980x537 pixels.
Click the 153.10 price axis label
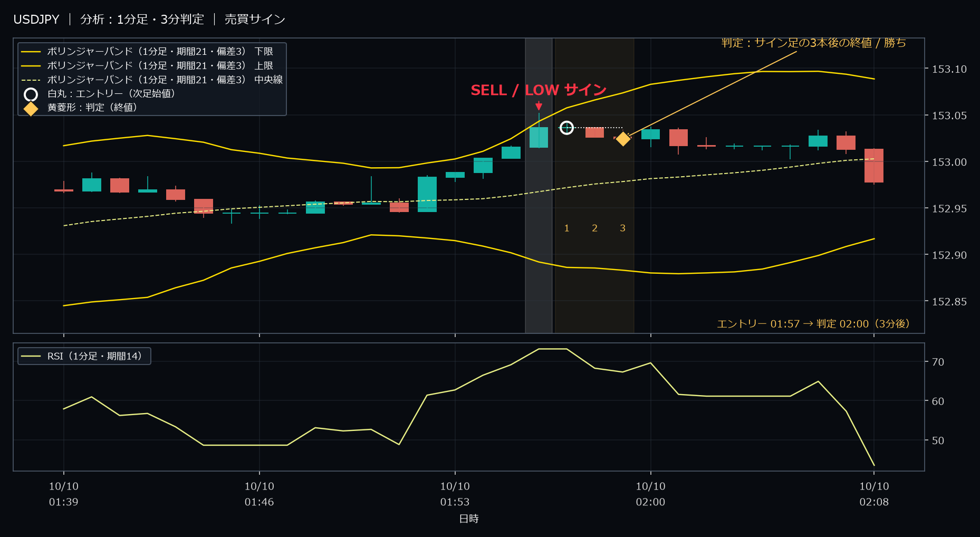(949, 69)
